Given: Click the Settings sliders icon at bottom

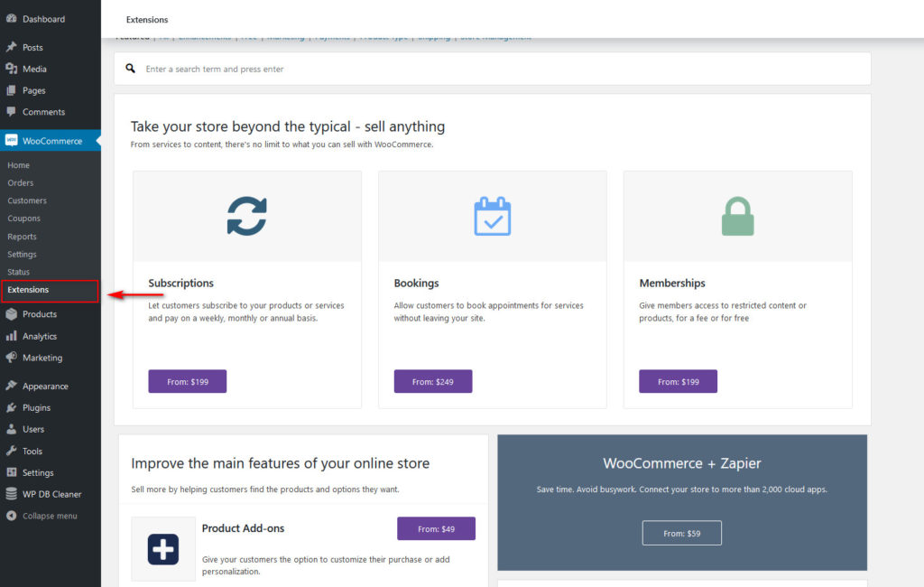Looking at the screenshot, I should [11, 472].
